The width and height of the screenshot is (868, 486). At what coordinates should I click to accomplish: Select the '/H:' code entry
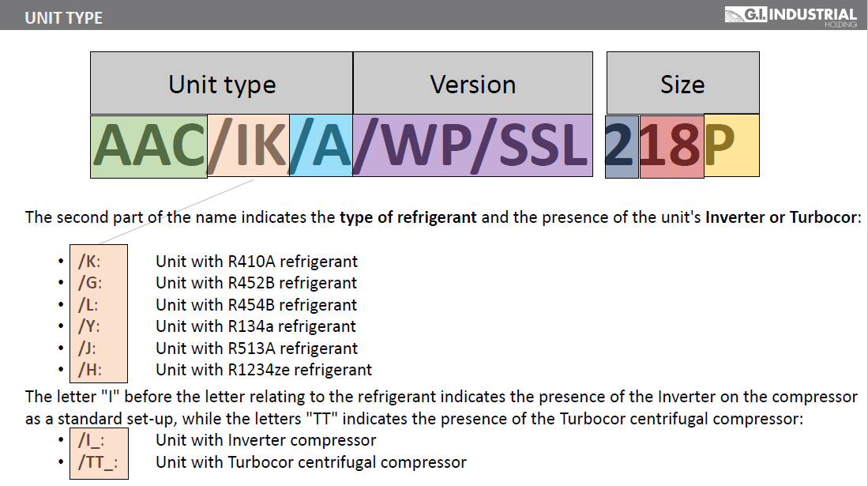point(90,370)
